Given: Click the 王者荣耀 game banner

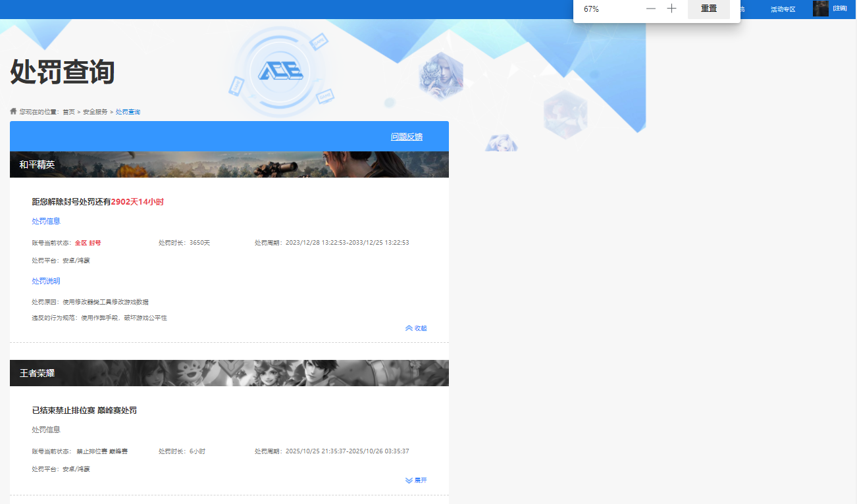Looking at the screenshot, I should coord(229,373).
